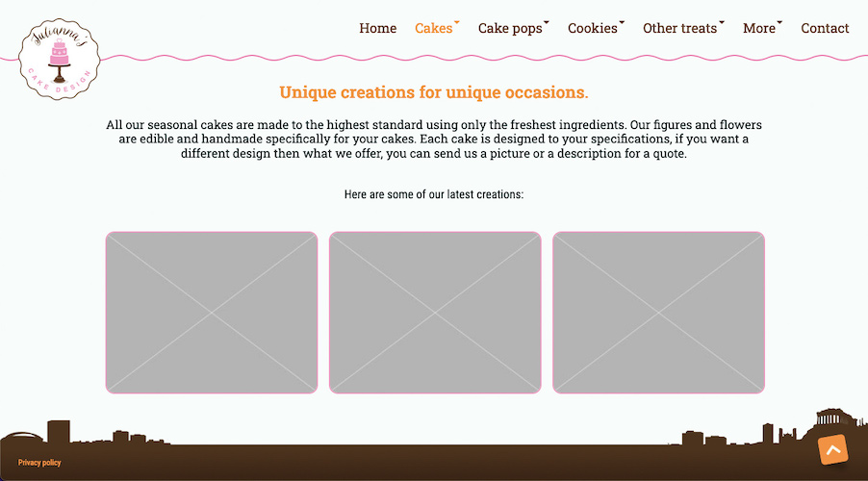Open the third cake creation image
868x481 pixels.
coord(658,313)
